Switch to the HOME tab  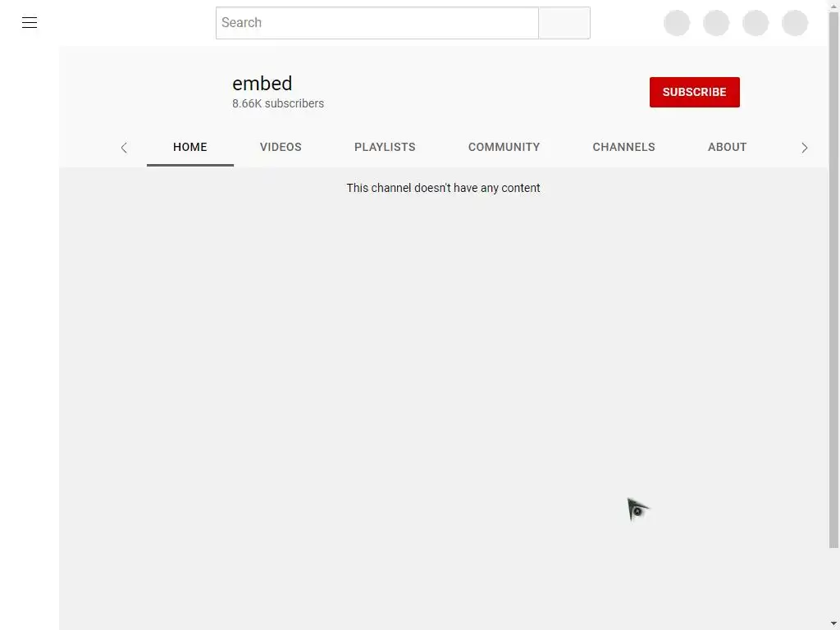(190, 148)
